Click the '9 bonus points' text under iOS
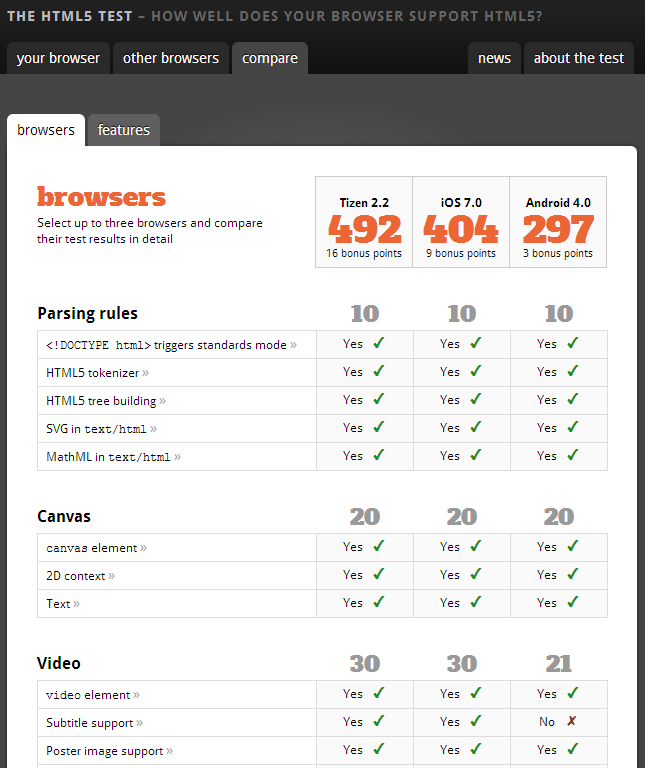The width and height of the screenshot is (645, 768). coord(461,253)
